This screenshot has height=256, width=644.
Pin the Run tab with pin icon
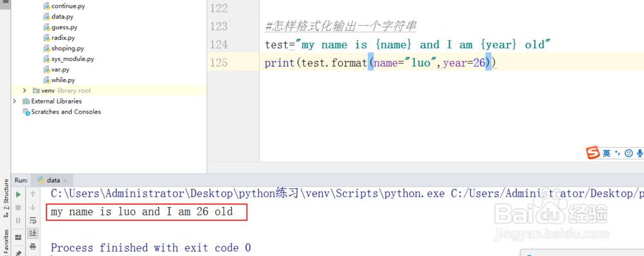[x=18, y=253]
